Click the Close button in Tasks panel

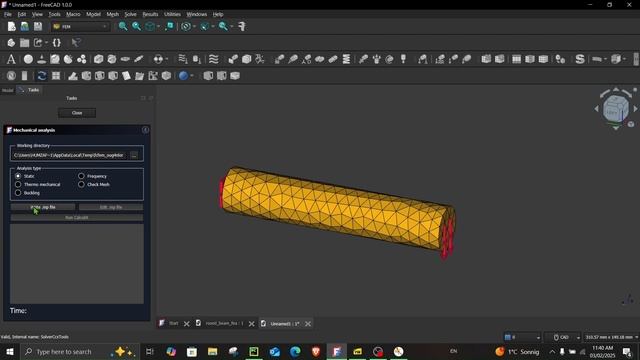pos(77,113)
